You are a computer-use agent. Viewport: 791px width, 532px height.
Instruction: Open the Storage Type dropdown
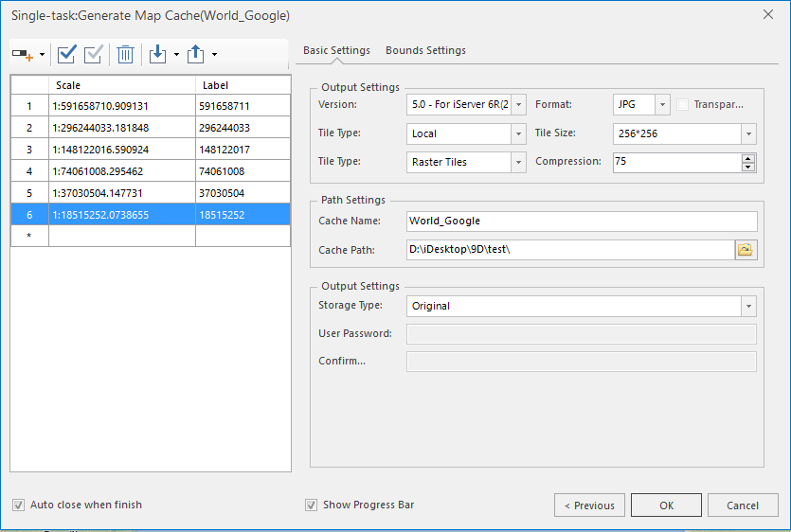pyautogui.click(x=748, y=307)
